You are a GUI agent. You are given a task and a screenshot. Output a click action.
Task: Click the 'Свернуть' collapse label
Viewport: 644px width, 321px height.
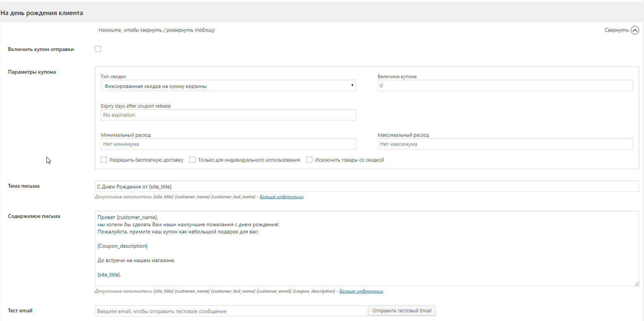(x=616, y=30)
